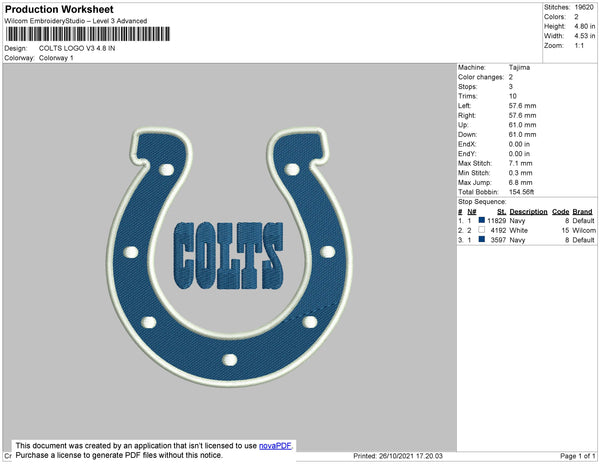This screenshot has width=600, height=464.
Task: Click the machine value 'Tajima'
Action: pyautogui.click(x=519, y=67)
